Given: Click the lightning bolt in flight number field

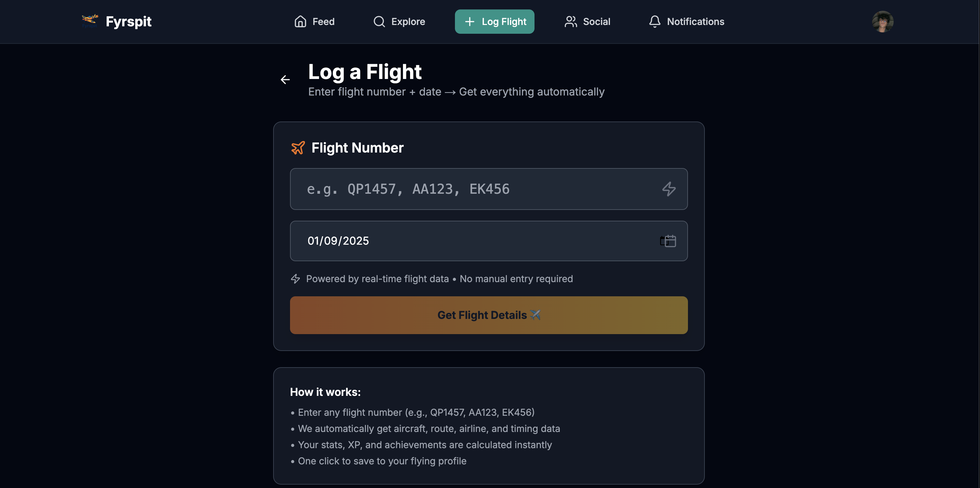Looking at the screenshot, I should click(x=669, y=189).
